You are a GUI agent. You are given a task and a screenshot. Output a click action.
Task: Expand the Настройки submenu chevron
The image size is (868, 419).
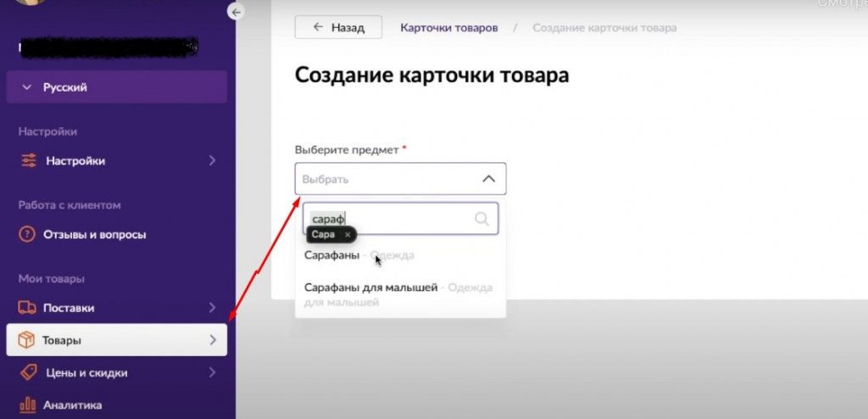point(212,161)
